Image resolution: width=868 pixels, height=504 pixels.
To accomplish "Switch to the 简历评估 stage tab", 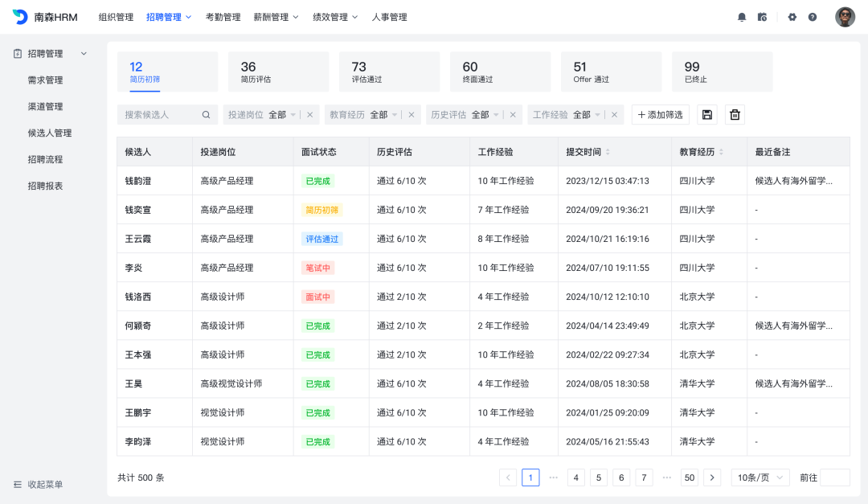I will click(278, 72).
